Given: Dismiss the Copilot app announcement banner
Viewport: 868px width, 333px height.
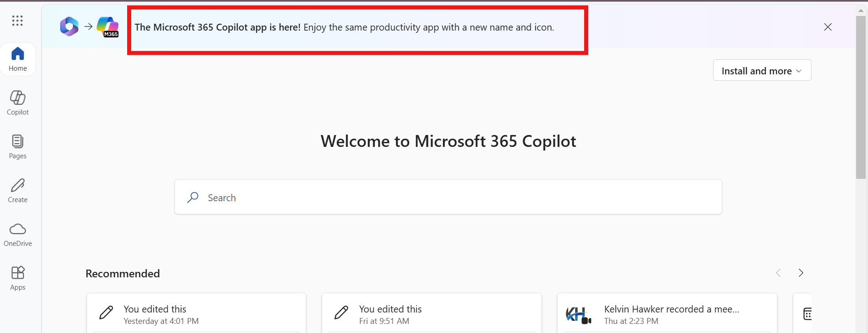Looking at the screenshot, I should click(828, 27).
